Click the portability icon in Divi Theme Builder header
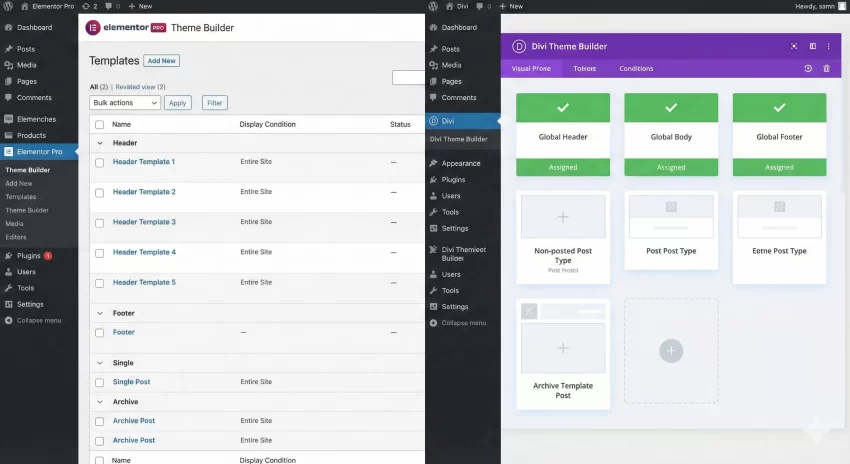This screenshot has width=850, height=464. [794, 47]
